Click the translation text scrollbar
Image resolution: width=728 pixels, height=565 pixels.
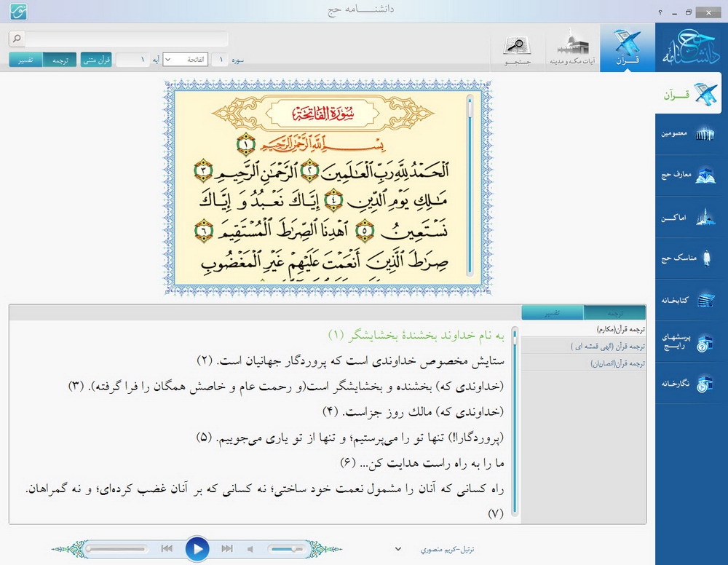515,422
